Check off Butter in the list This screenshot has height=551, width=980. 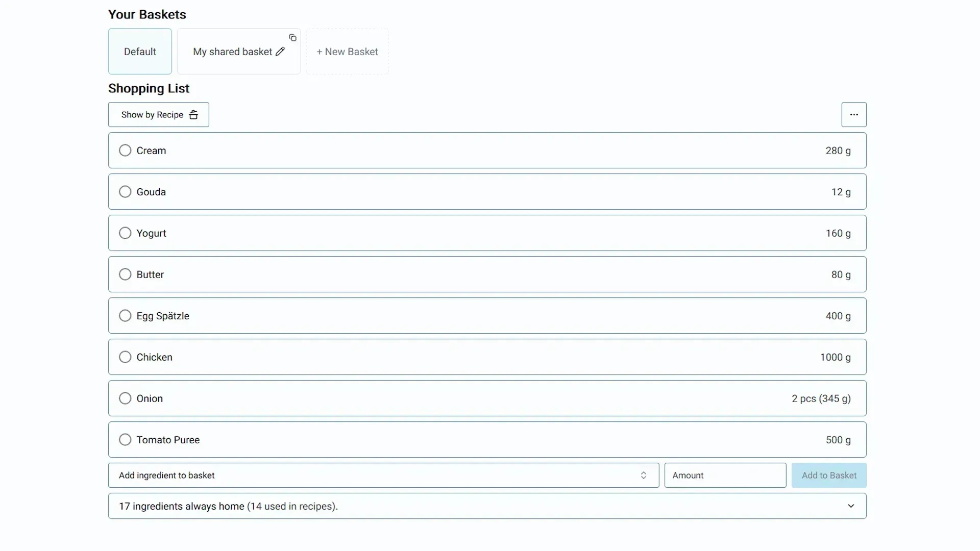point(125,274)
